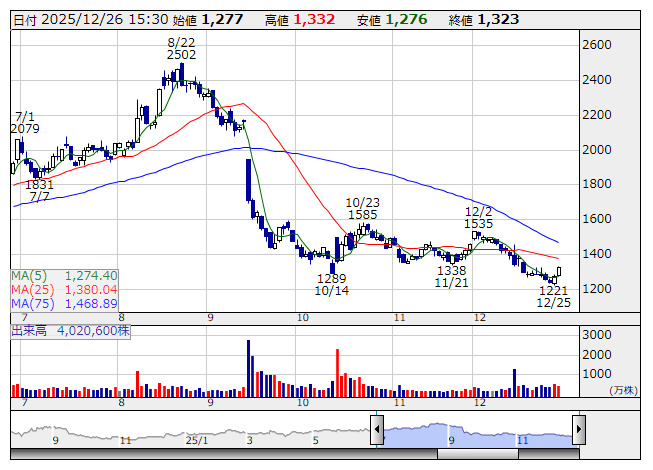Click the blue selected range in navigator

point(477,431)
